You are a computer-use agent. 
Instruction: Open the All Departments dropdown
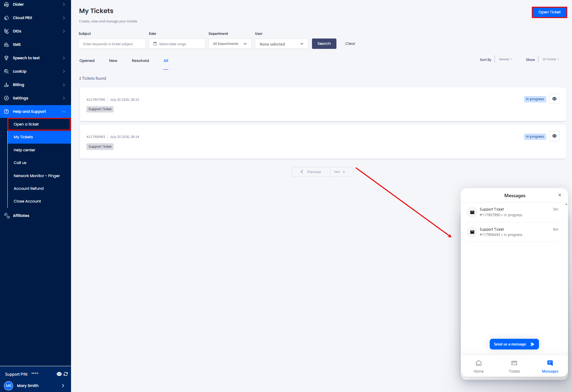[230, 44]
